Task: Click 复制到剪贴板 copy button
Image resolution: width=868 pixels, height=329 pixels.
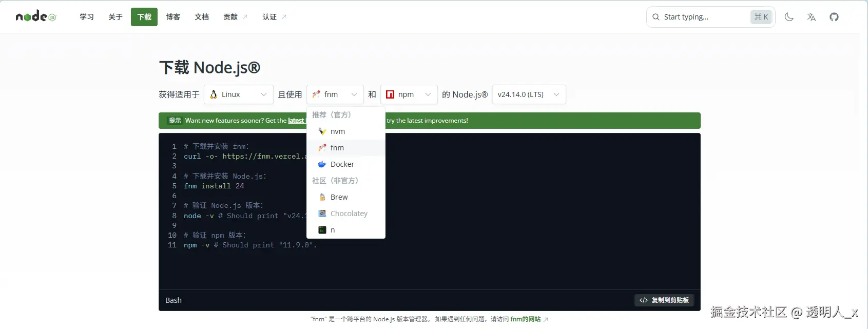Action: click(x=664, y=300)
